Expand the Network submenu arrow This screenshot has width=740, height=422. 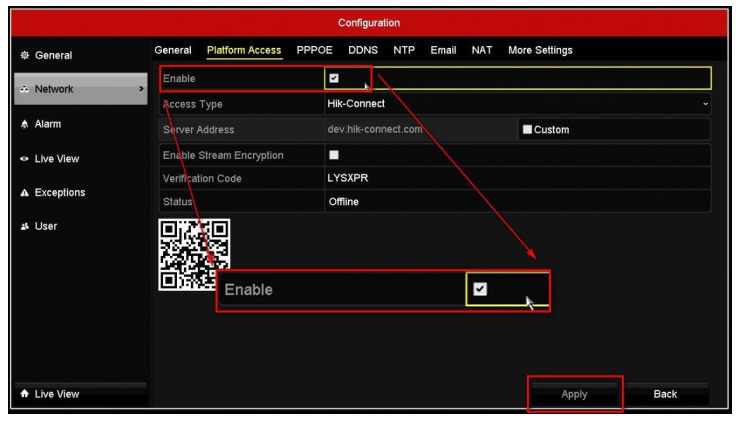(141, 88)
